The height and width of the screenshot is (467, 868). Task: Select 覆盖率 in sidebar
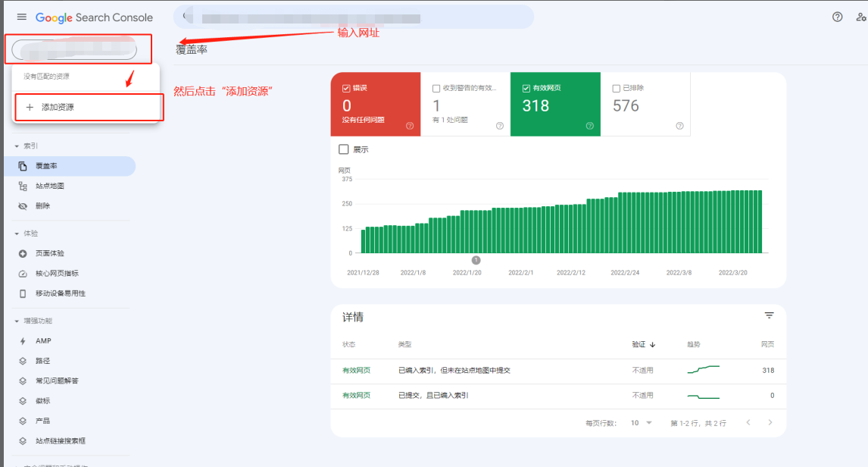point(46,166)
